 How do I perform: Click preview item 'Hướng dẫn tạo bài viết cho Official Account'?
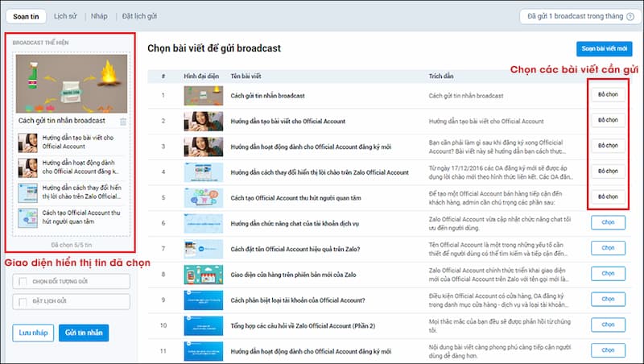[x=72, y=143]
